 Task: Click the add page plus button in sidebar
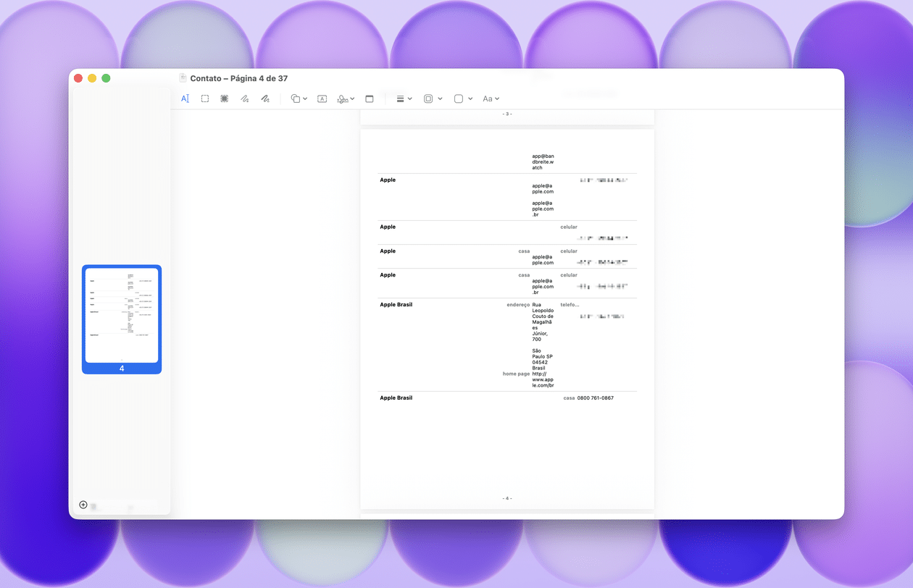pos(83,505)
